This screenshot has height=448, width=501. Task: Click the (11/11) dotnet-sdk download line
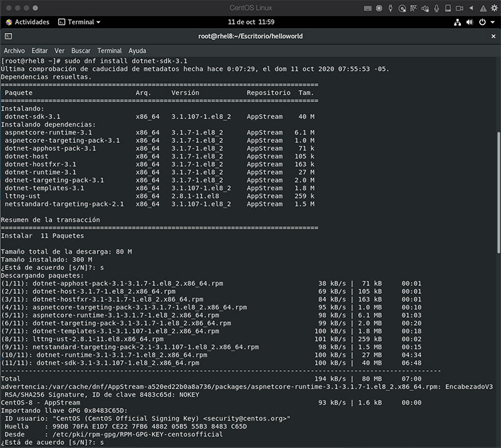click(x=211, y=363)
